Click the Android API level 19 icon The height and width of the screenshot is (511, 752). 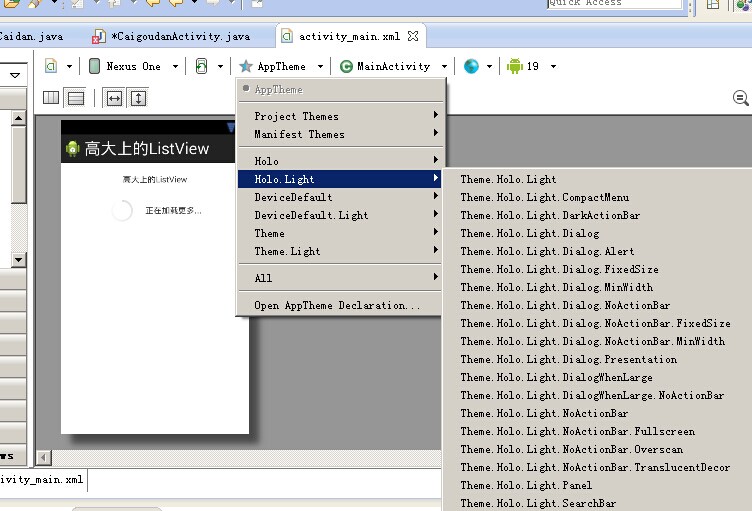point(515,66)
